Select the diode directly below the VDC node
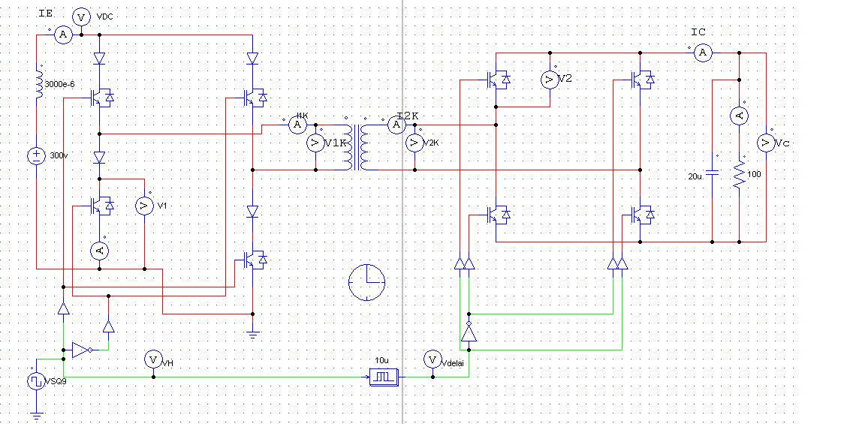Image resolution: width=868 pixels, height=424 pixels. [100, 58]
